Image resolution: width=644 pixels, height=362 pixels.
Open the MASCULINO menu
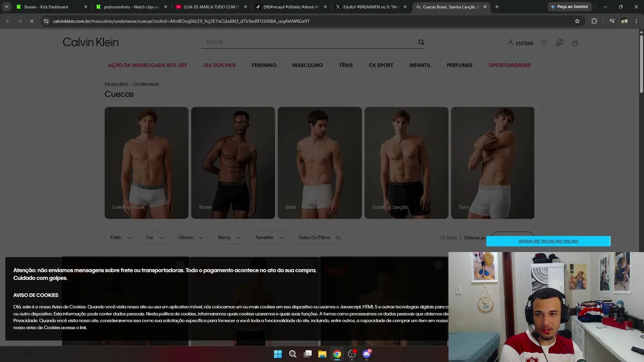coord(307,65)
